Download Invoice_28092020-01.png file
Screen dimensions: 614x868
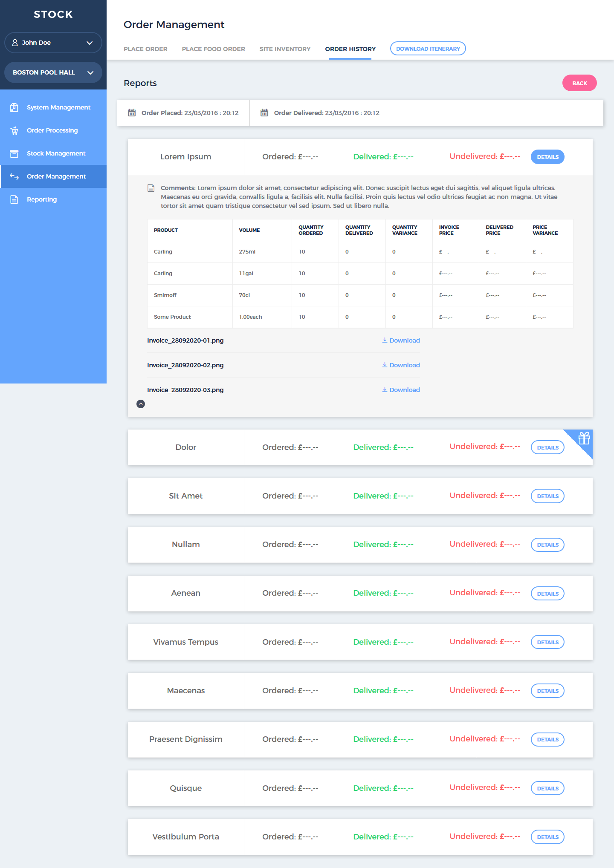pyautogui.click(x=401, y=340)
